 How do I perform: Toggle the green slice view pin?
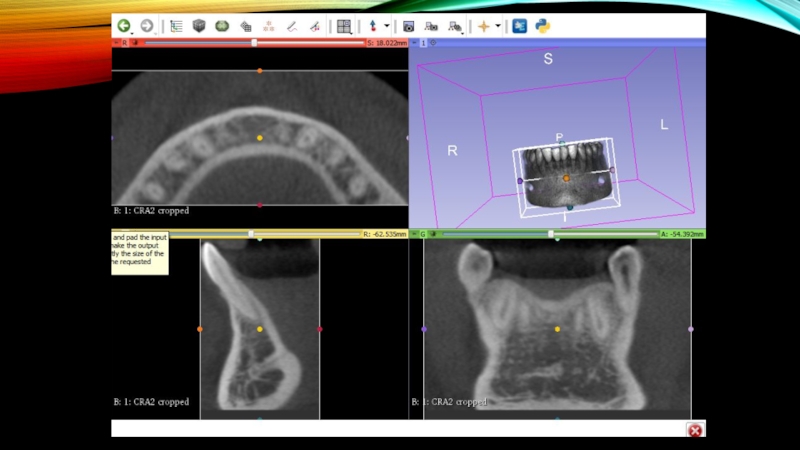tap(414, 234)
